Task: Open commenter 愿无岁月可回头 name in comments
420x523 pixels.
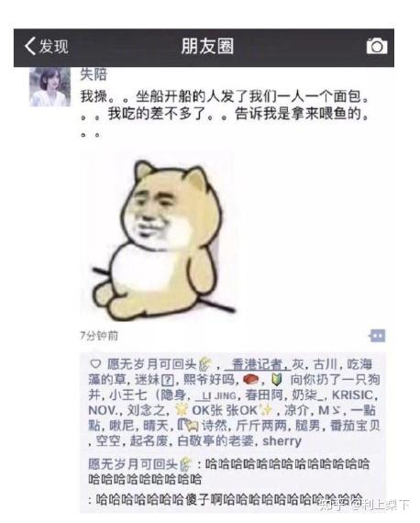Action: click(140, 464)
